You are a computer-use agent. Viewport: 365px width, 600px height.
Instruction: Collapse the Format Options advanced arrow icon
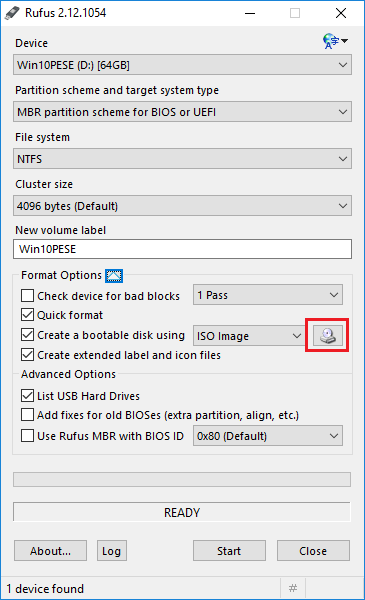(114, 276)
